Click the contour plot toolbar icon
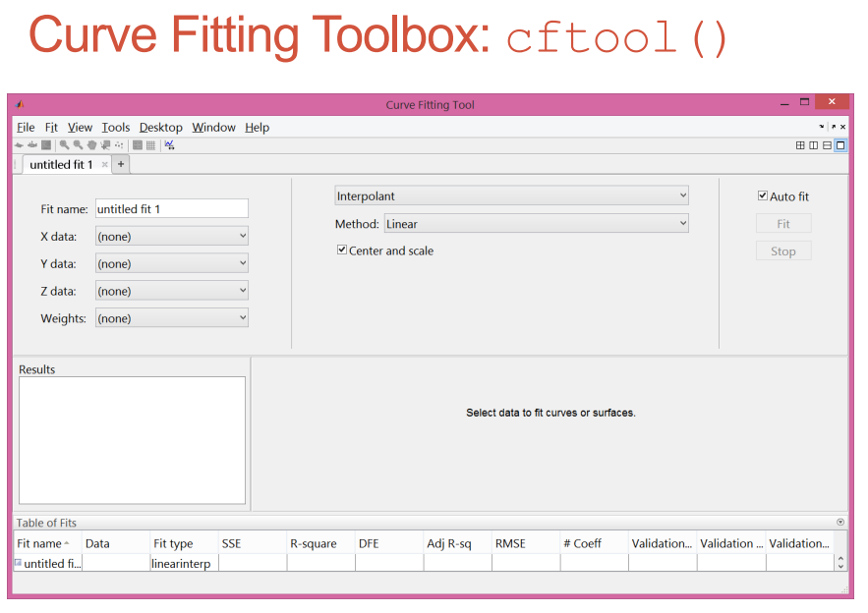 pos(46,145)
